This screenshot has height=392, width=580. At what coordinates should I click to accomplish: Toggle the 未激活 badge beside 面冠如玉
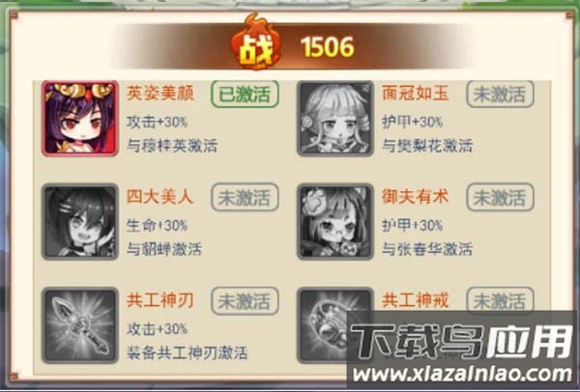[x=500, y=95]
